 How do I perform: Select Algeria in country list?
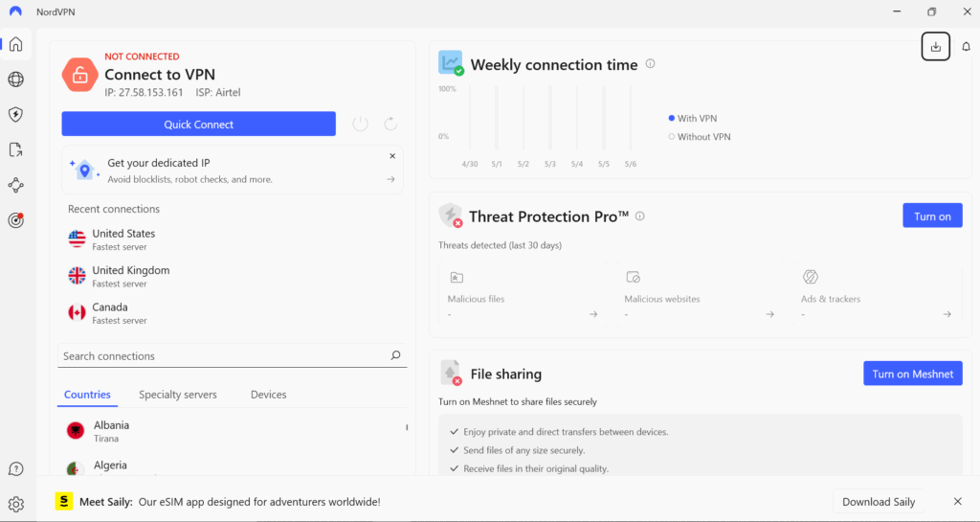(x=232, y=467)
